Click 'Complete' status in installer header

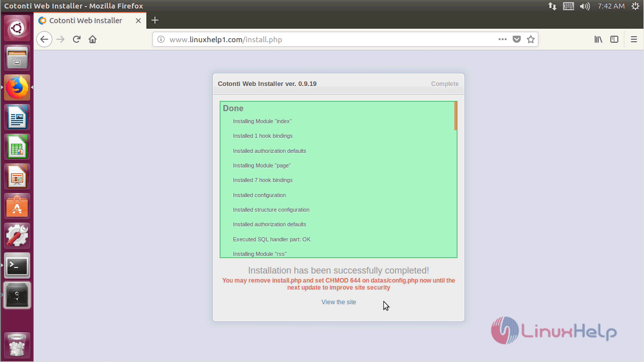point(445,84)
